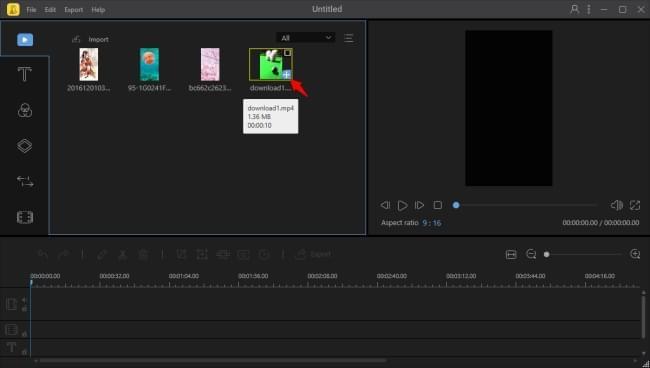Open the Text tab in the sidebar
650x368 pixels.
coord(24,75)
